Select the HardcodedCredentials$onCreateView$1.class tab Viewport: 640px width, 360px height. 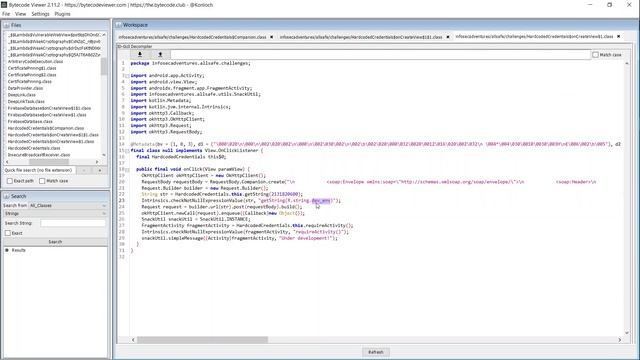click(x=534, y=36)
